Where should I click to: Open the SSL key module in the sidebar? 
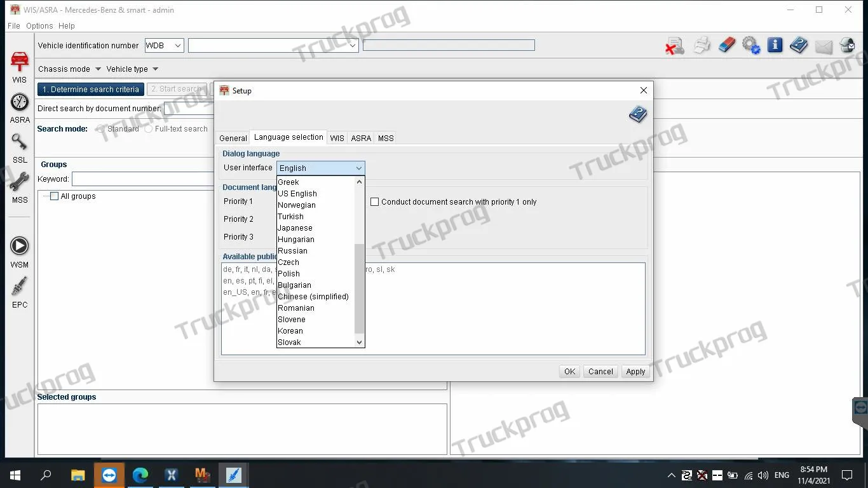pos(20,148)
